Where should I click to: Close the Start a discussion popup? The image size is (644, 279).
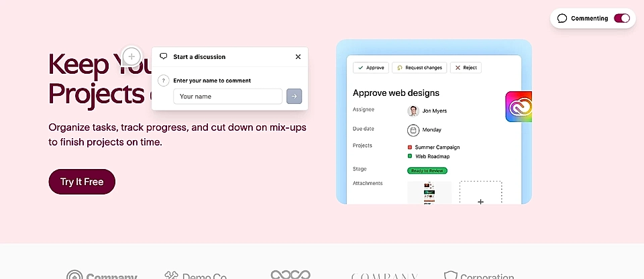coord(298,57)
